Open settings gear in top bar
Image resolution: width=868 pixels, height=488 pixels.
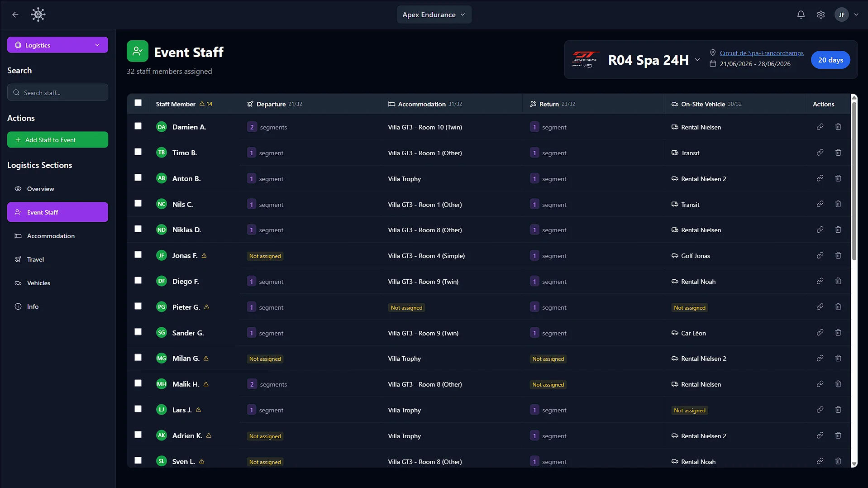coord(820,14)
